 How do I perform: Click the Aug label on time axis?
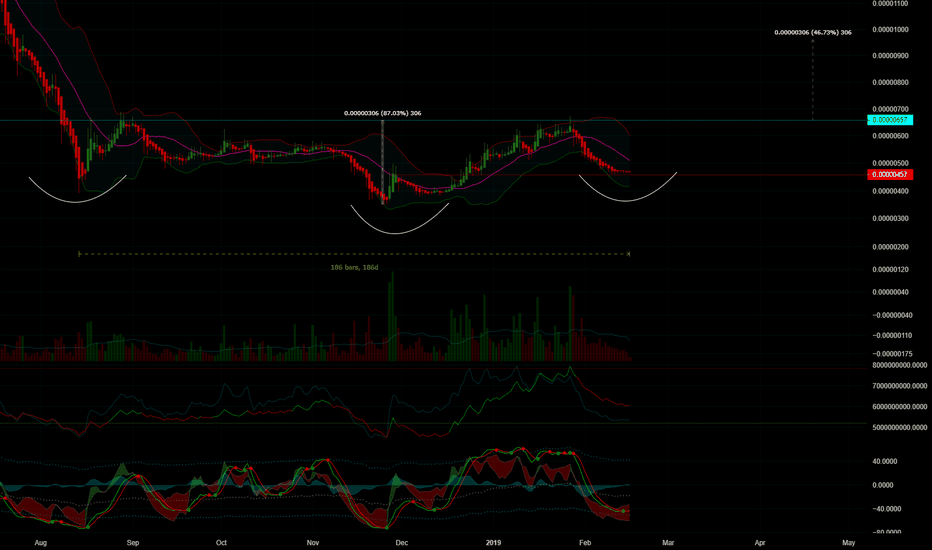click(x=40, y=542)
